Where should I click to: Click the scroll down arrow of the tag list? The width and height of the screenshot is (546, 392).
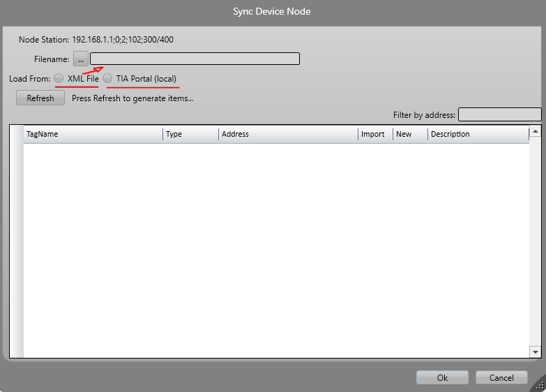coord(536,352)
